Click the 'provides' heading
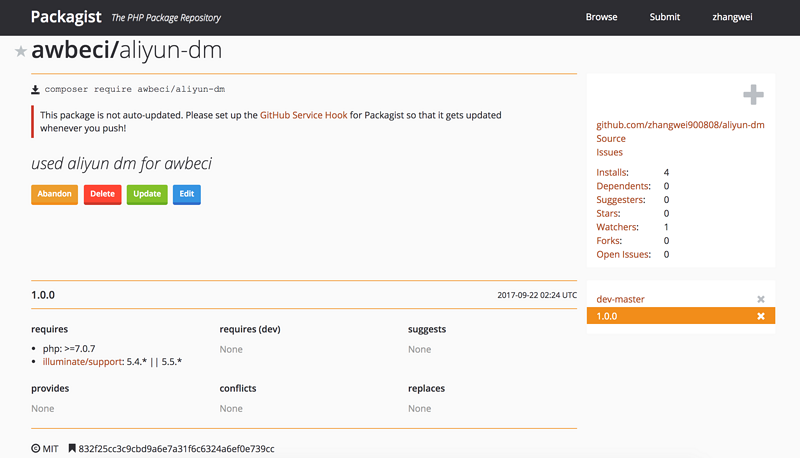Image resolution: width=800 pixels, height=458 pixels. coord(50,389)
